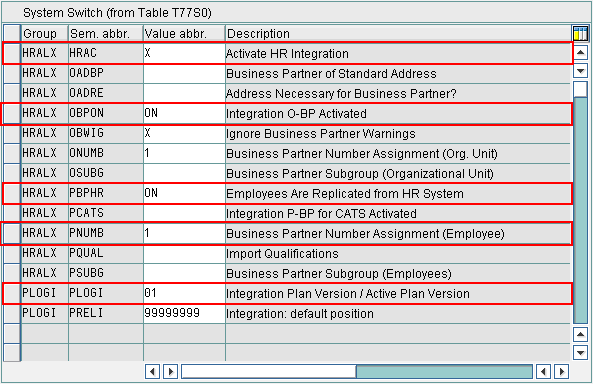This screenshot has height=384, width=593.
Task: Click the select-all box left of Group header
Action: point(12,33)
